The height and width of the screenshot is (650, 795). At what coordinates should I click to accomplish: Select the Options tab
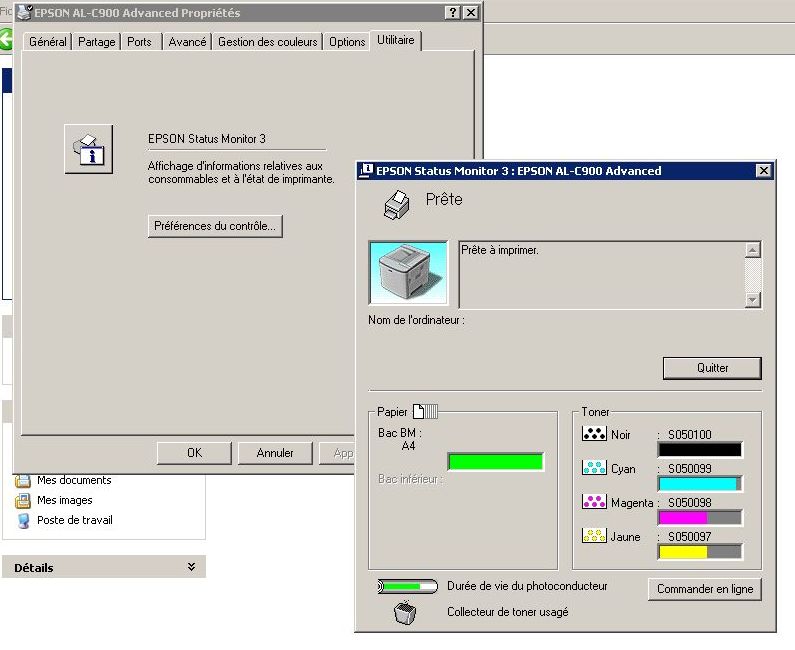[347, 42]
